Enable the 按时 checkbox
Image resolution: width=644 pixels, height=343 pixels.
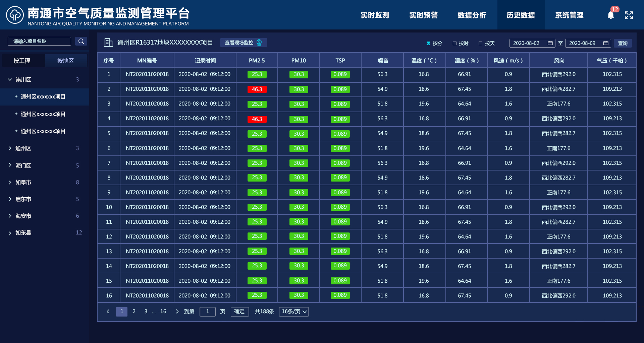pos(454,43)
